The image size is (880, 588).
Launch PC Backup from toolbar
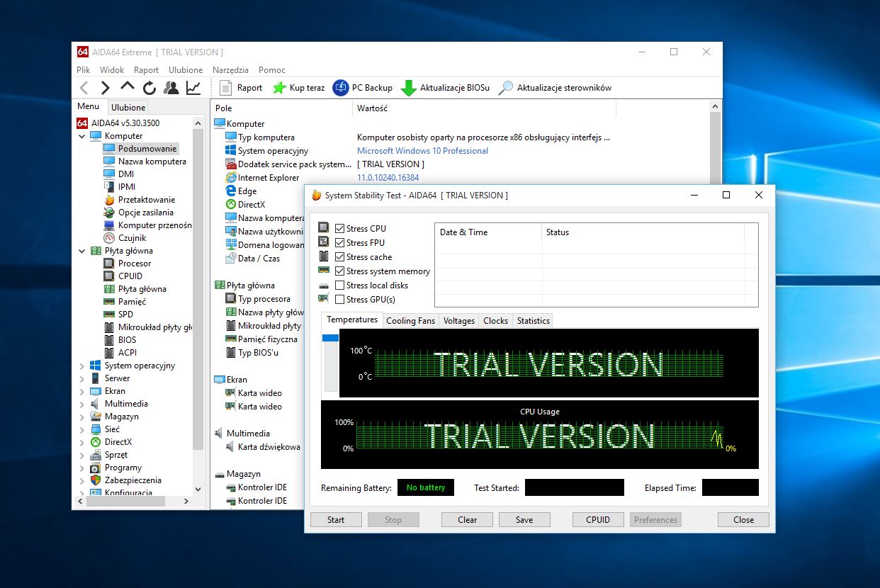tap(362, 88)
